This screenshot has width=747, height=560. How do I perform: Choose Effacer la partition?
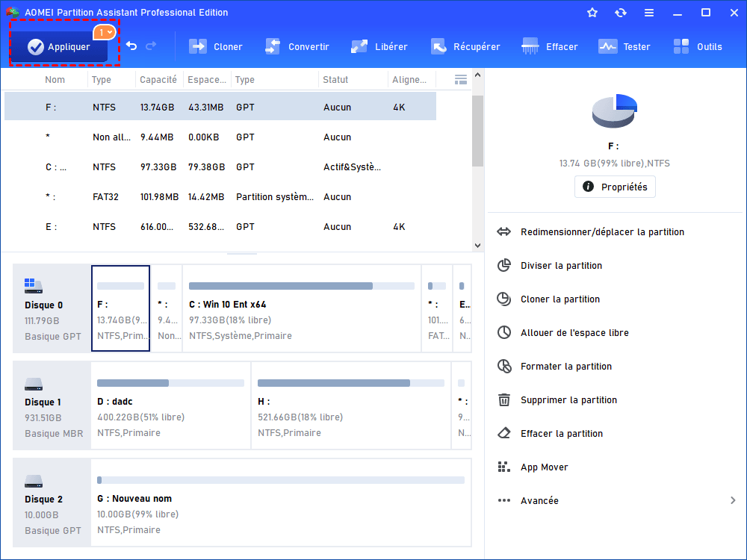pyautogui.click(x=562, y=433)
